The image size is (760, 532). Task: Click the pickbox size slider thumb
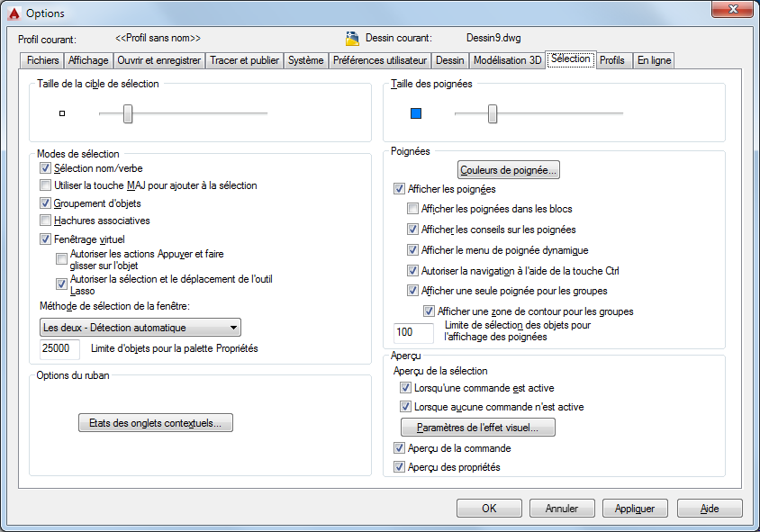tap(128, 113)
